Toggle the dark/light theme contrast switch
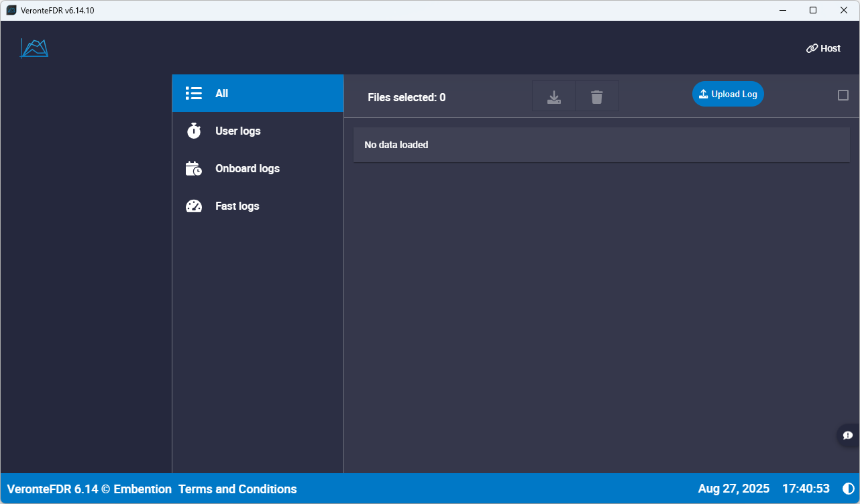 849,489
